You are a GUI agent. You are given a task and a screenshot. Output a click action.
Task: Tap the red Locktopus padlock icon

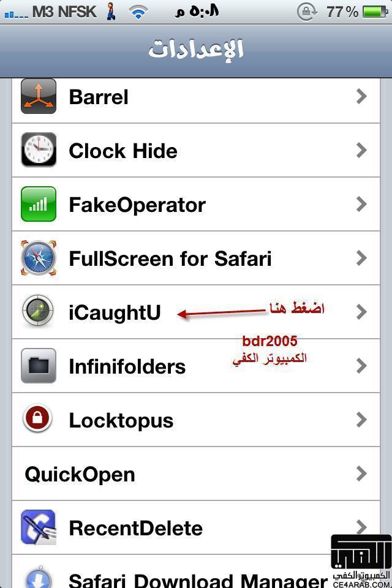37,418
